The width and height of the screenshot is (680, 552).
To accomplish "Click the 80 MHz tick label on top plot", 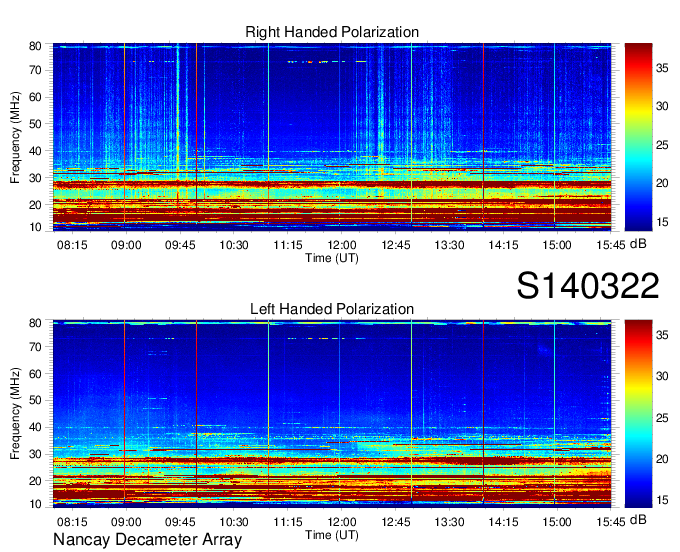I will point(35,46).
